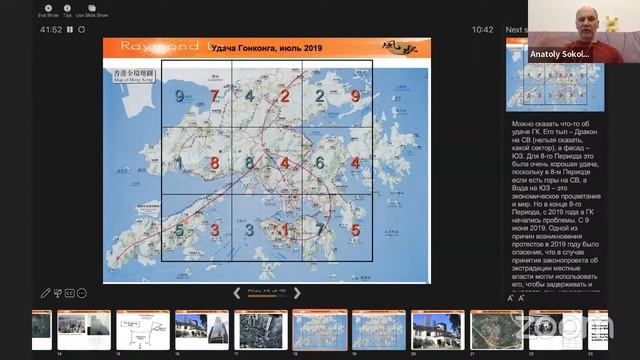Increase notes font size
The height and width of the screenshot is (360, 640).
521,299
